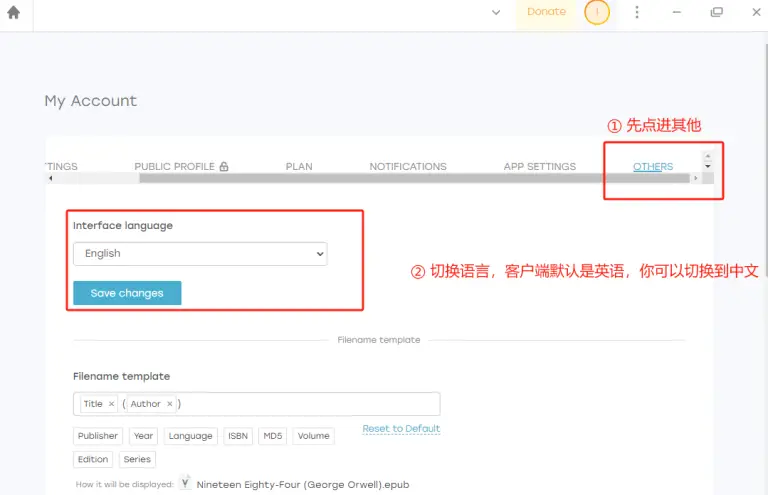Open the Interface language dropdown

tap(200, 254)
